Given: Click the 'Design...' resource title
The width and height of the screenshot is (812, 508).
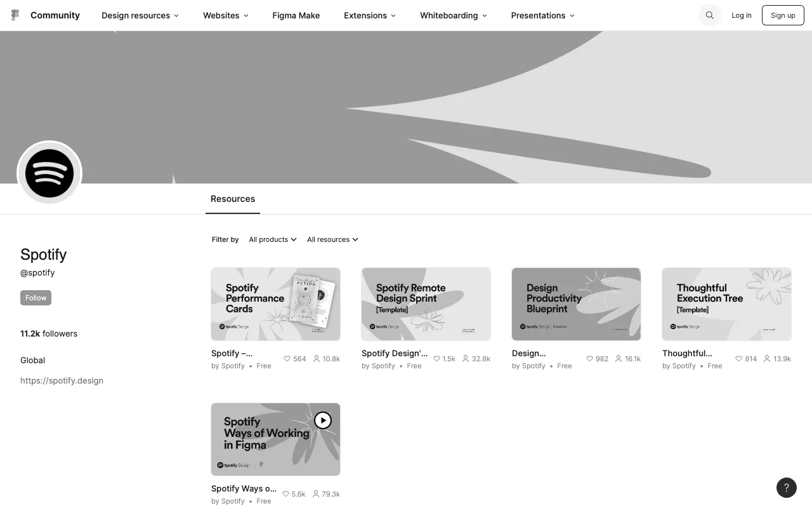Looking at the screenshot, I should point(528,353).
